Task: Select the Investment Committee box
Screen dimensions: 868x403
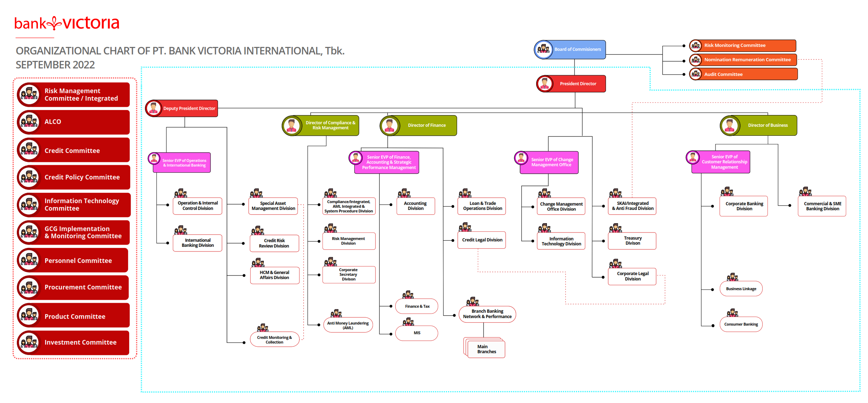Action: (73, 342)
